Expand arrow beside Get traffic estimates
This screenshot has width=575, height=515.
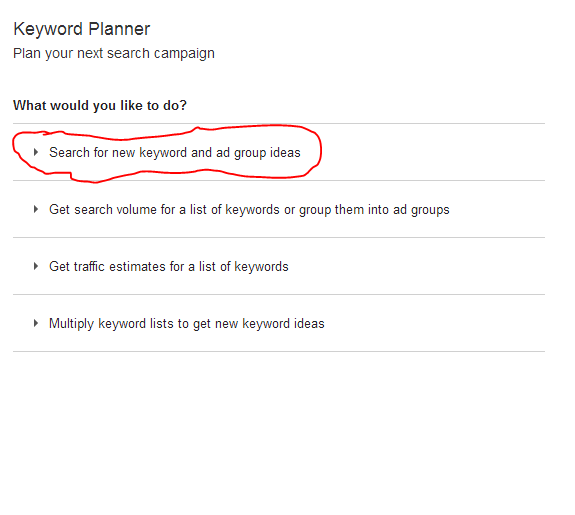point(36,266)
